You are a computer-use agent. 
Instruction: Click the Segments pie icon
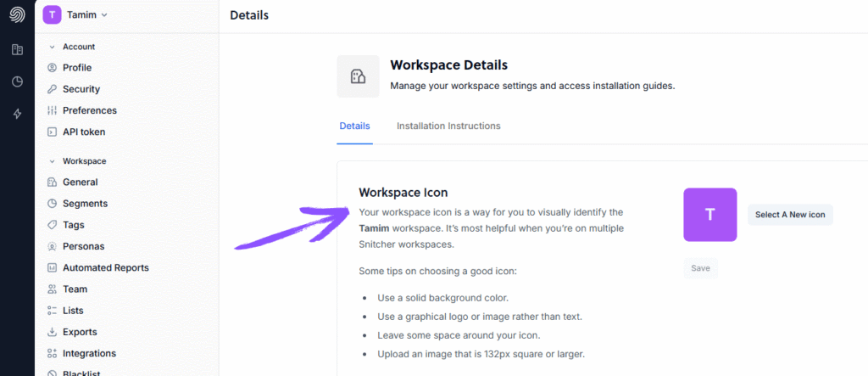click(52, 204)
